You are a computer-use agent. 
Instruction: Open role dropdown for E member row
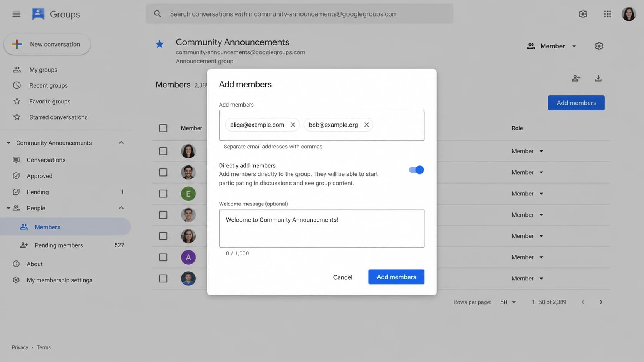click(527, 194)
